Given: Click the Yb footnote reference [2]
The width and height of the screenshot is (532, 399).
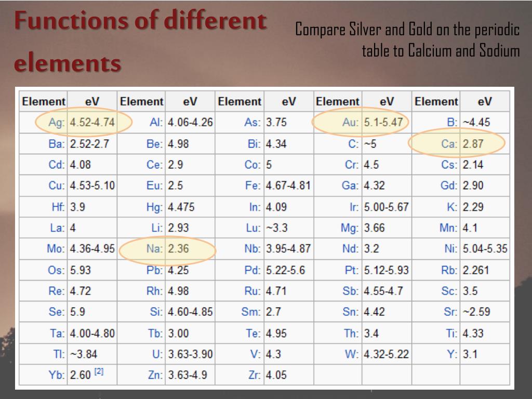Looking at the screenshot, I should pyautogui.click(x=99, y=371).
